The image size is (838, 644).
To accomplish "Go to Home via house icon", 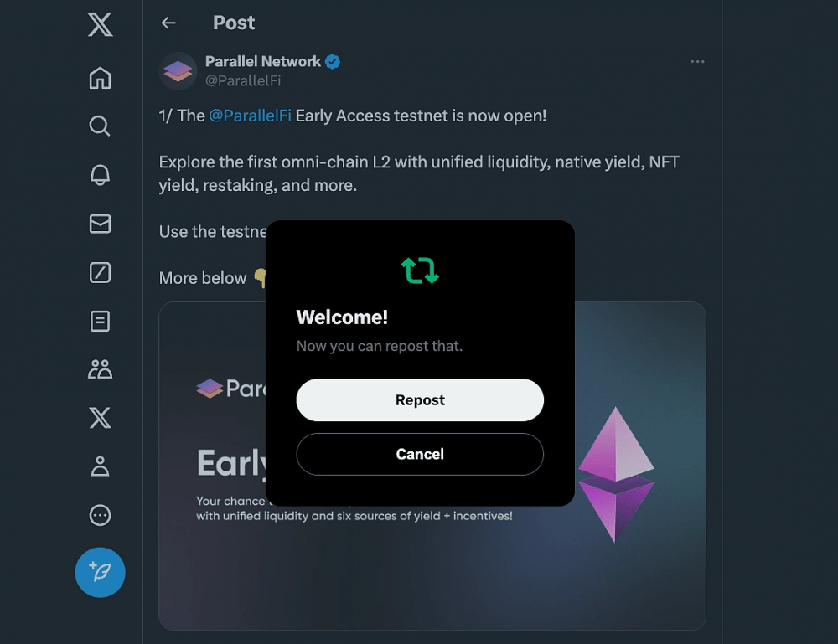I will pos(100,78).
